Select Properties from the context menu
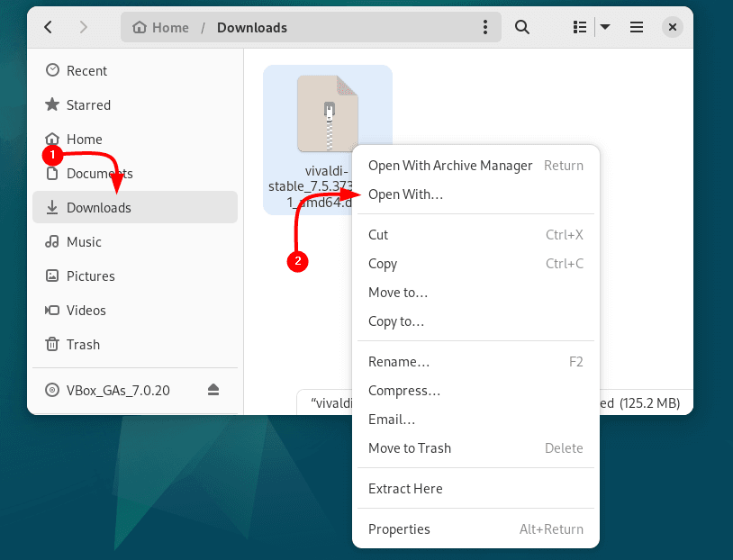The image size is (733, 560). pos(399,529)
